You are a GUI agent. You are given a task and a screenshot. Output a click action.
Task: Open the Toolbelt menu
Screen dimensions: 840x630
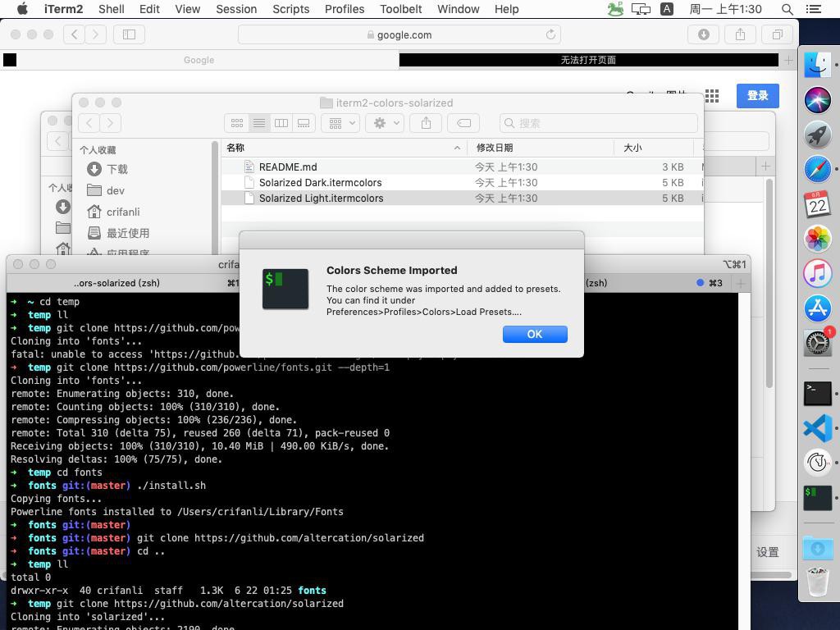400,9
